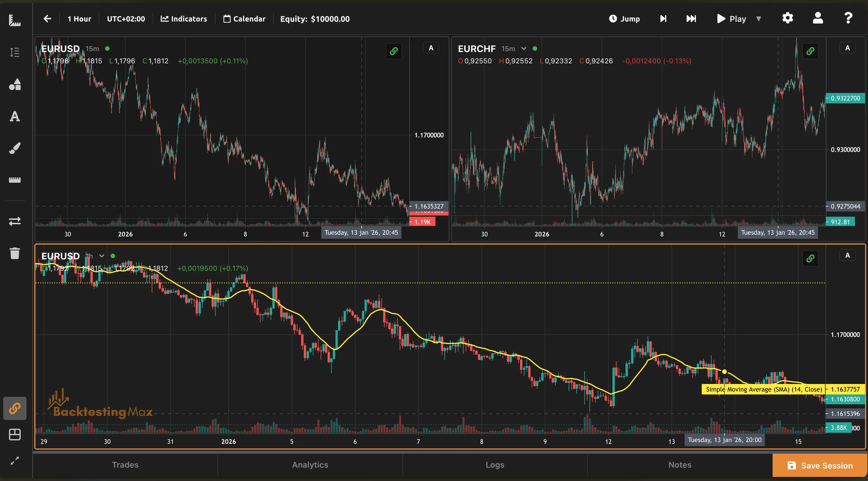Expand the play speed dropdown arrow

(x=758, y=19)
